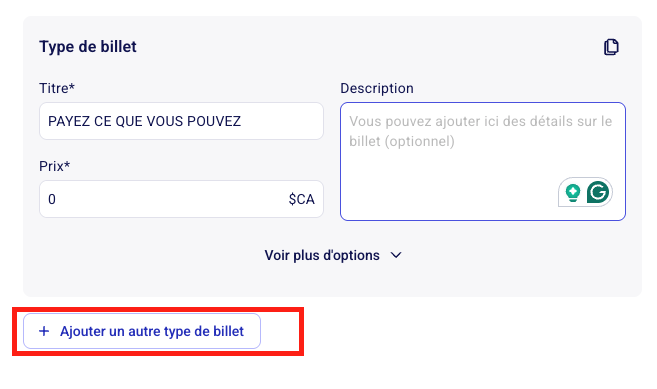Click the plus icon before Ajouter un autre

point(44,331)
